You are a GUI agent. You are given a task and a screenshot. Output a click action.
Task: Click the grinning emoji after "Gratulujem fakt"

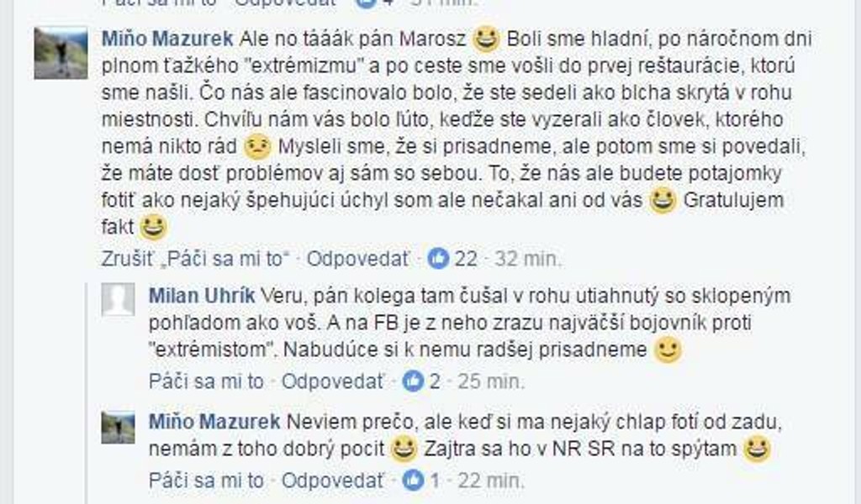(153, 227)
